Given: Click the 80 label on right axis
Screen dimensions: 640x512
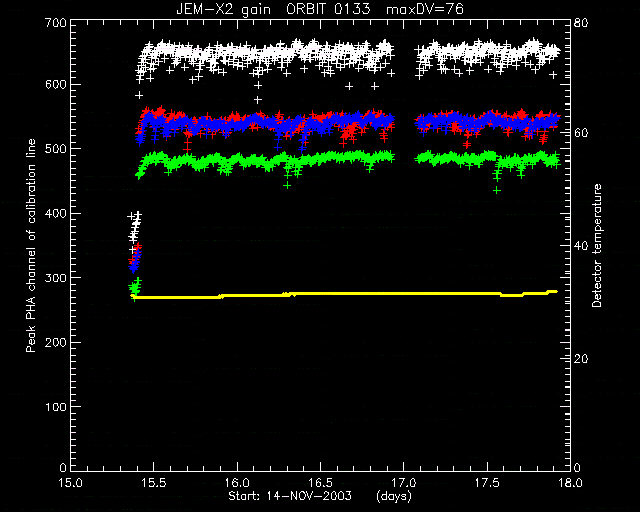Looking at the screenshot, I should coord(580,23).
